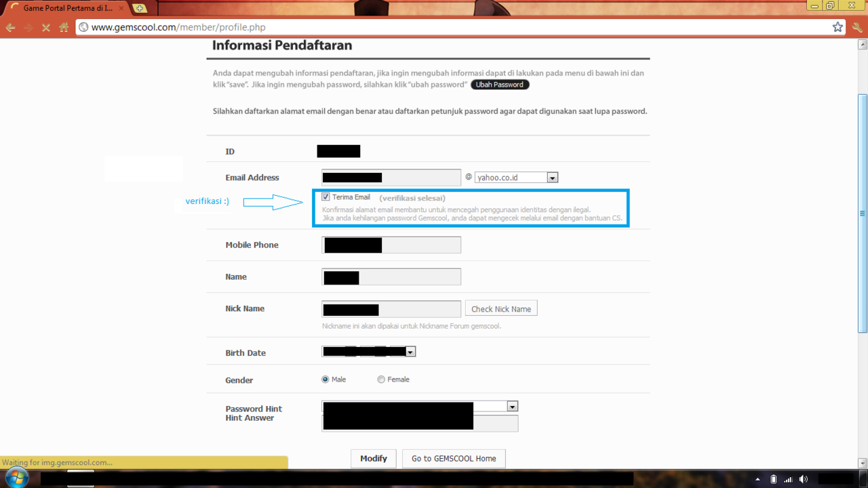The image size is (868, 488).
Task: Show hidden system tray icons
Action: coord(757,480)
